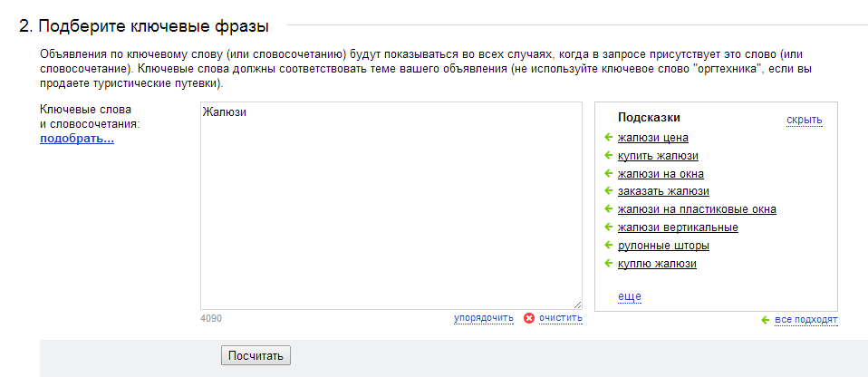Grab the textarea resize corner handle
Viewport: 868px width, 387px height.
click(578, 305)
